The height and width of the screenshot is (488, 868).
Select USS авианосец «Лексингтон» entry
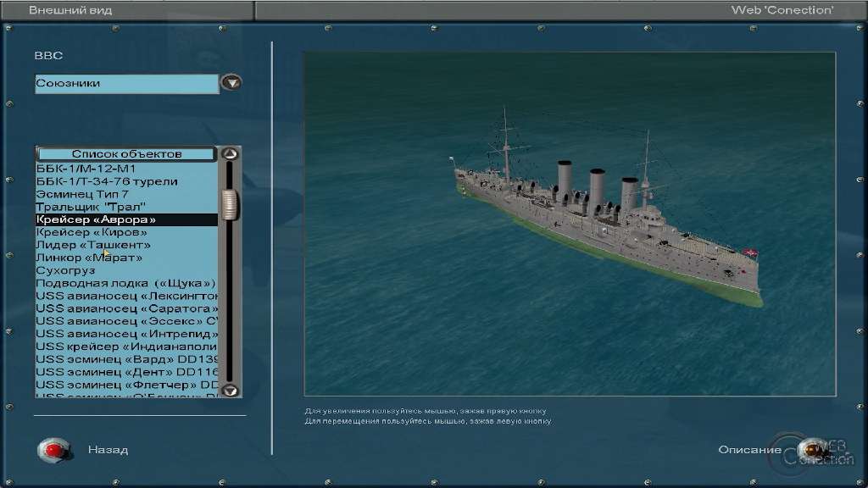[x=126, y=296]
